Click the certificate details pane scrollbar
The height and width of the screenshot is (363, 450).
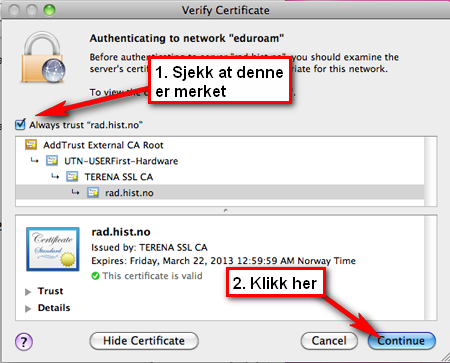coord(430,268)
